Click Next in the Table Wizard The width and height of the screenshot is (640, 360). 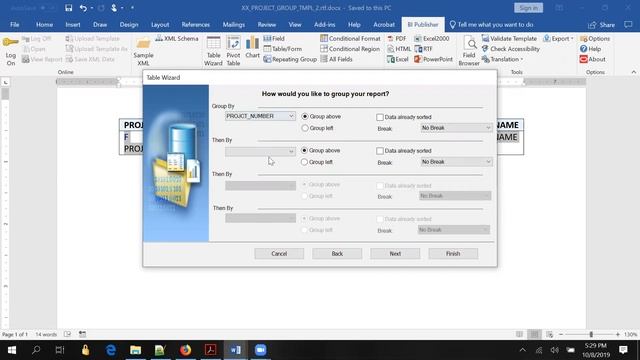pyautogui.click(x=395, y=253)
